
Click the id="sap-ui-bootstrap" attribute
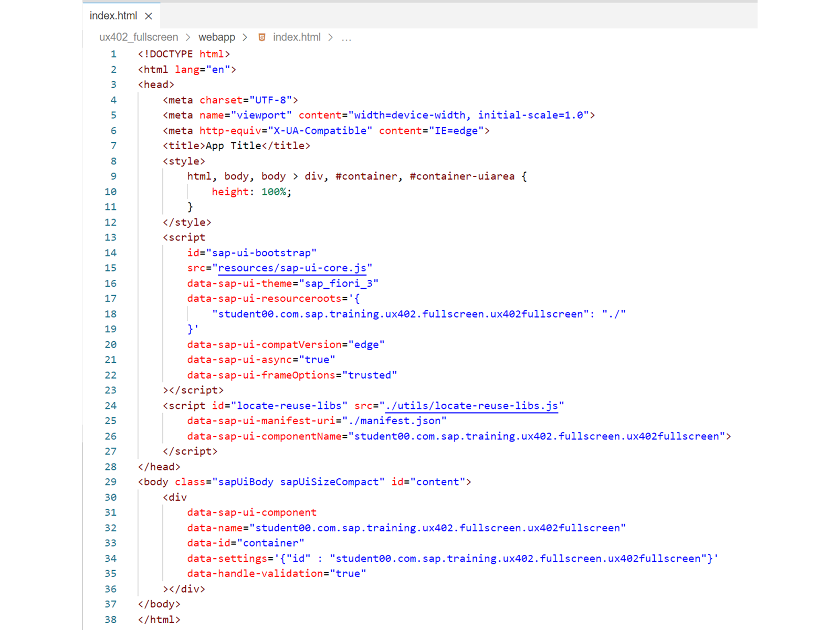252,253
